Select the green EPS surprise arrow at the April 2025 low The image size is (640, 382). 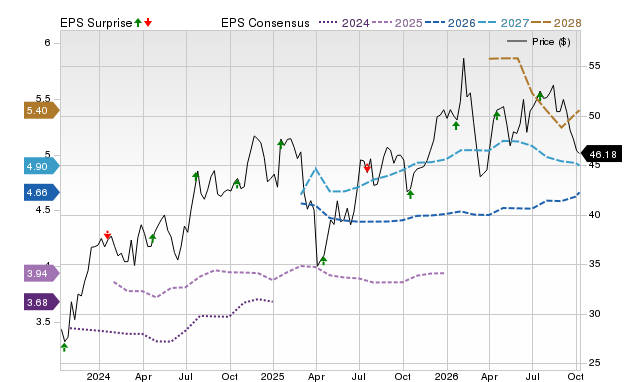323,260
